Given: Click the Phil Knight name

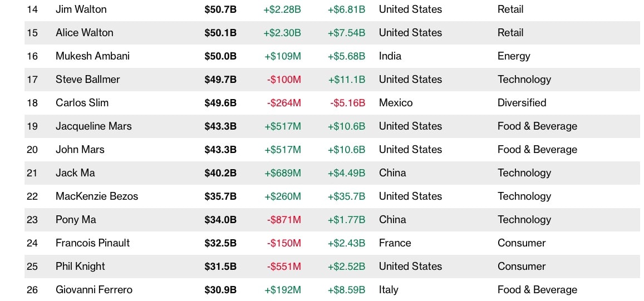Looking at the screenshot, I should tap(80, 267).
